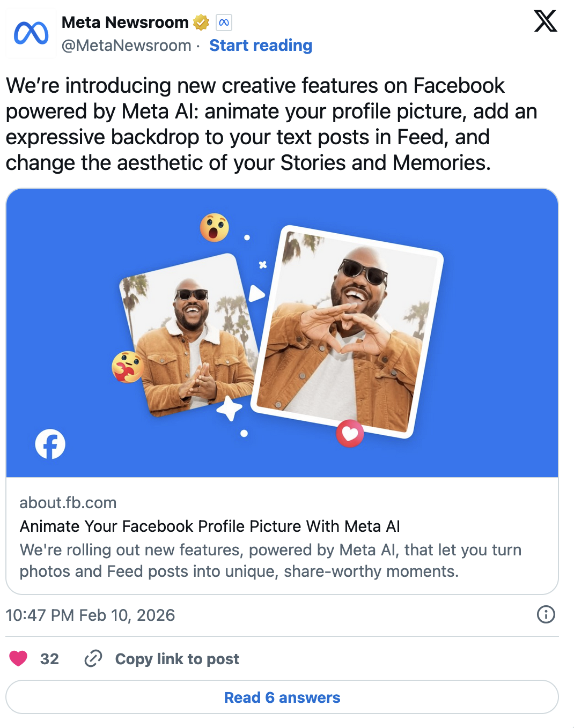The width and height of the screenshot is (574, 728).
Task: Open the about.fb.com article card
Action: click(282, 536)
